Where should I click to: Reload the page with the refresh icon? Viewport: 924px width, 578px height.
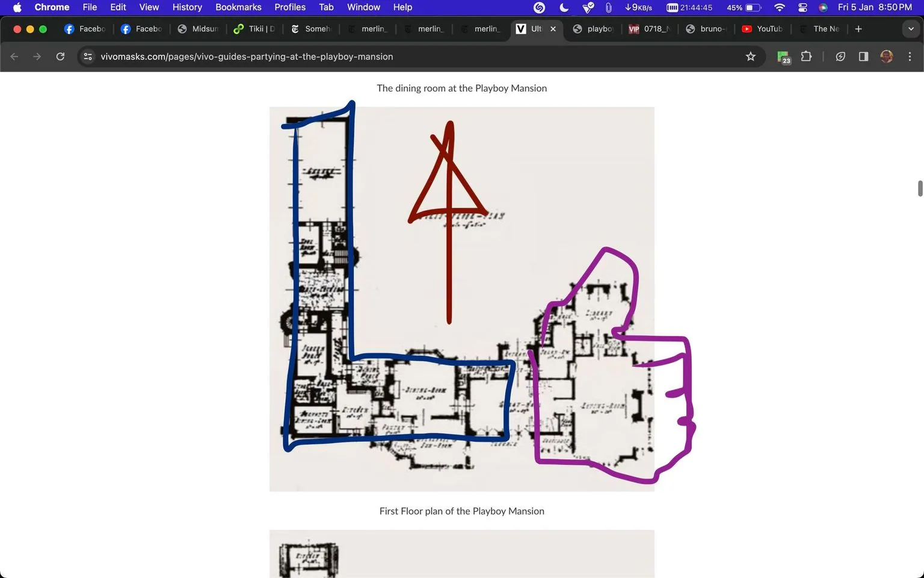[x=60, y=56]
